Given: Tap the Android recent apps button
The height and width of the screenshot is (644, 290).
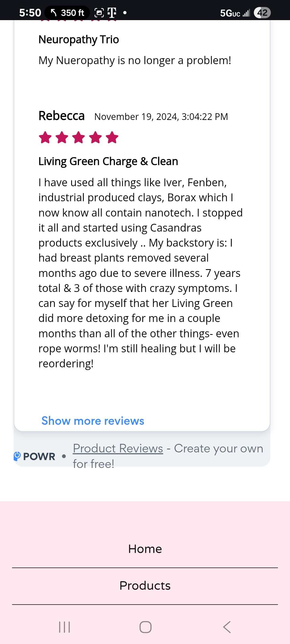Looking at the screenshot, I should pos(64,627).
